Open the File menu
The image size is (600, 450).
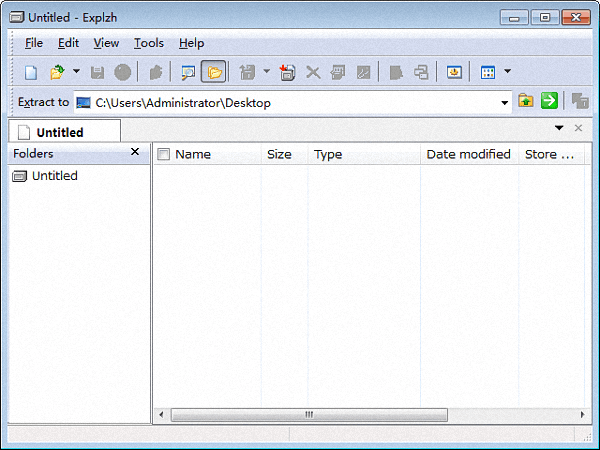(34, 43)
